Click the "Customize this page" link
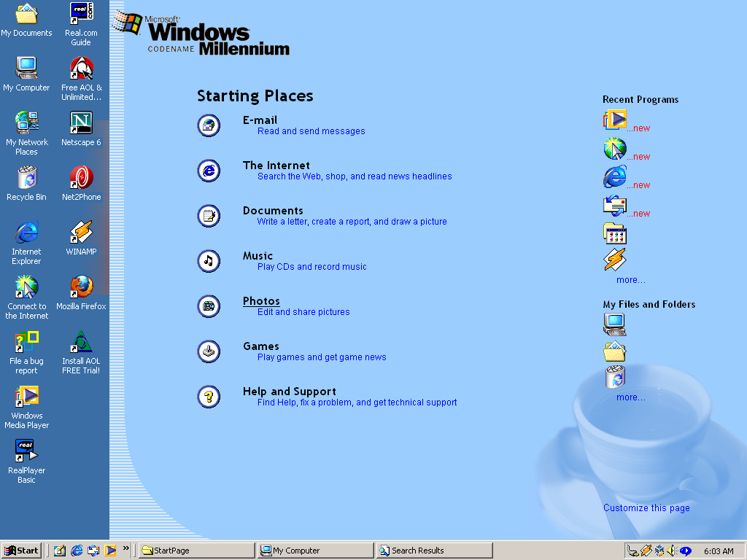Viewport: 747px width, 560px height. coord(646,507)
